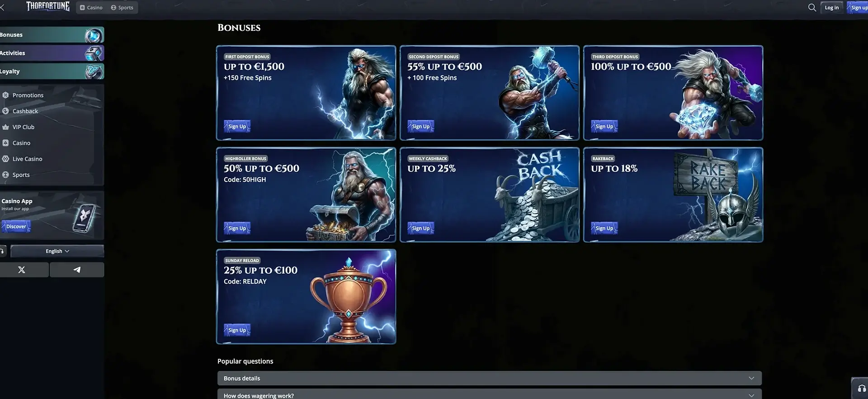Click the WEEKLY CASHBACK label

(428, 158)
